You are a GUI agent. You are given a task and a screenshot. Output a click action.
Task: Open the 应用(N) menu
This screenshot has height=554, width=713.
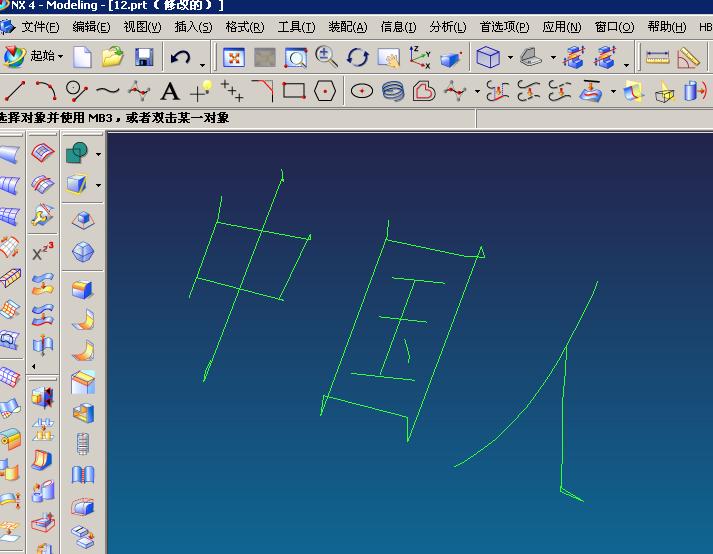[562, 27]
